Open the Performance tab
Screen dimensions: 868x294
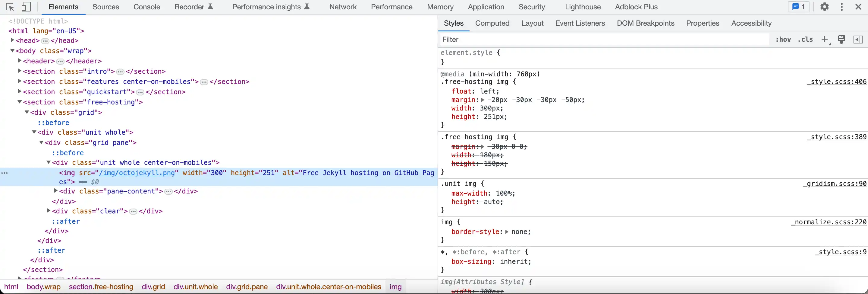[x=392, y=7]
